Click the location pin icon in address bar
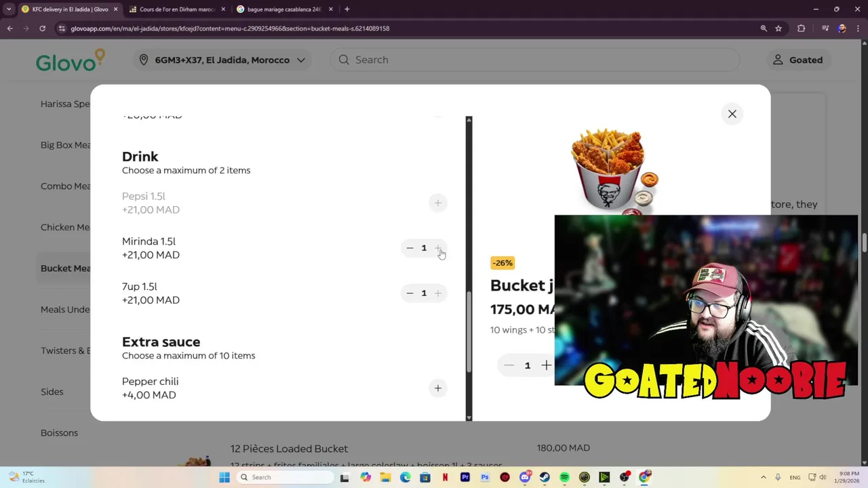The image size is (868, 488). [144, 60]
